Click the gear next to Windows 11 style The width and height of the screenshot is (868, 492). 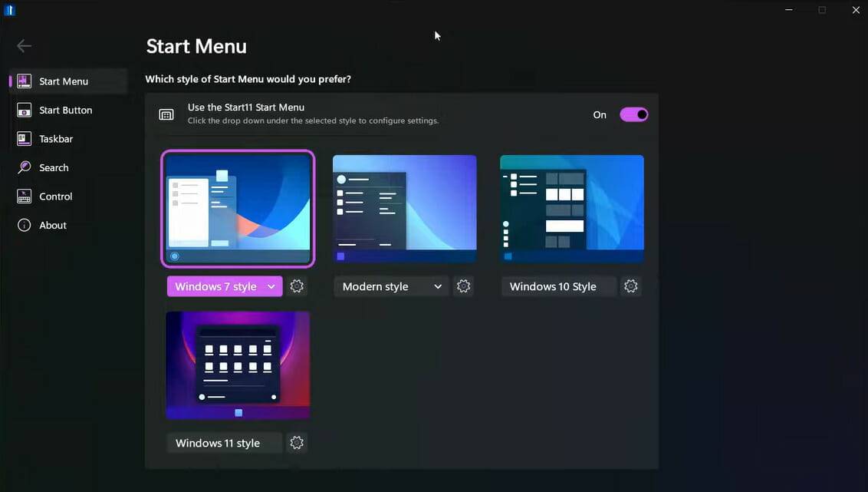[x=297, y=442]
